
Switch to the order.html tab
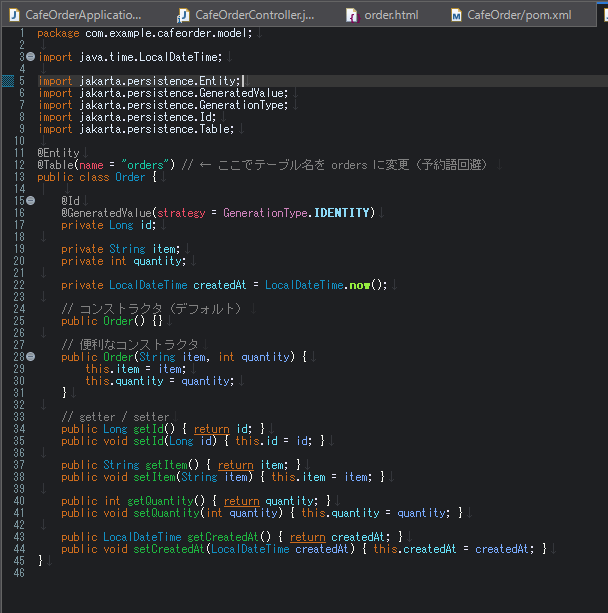(389, 15)
